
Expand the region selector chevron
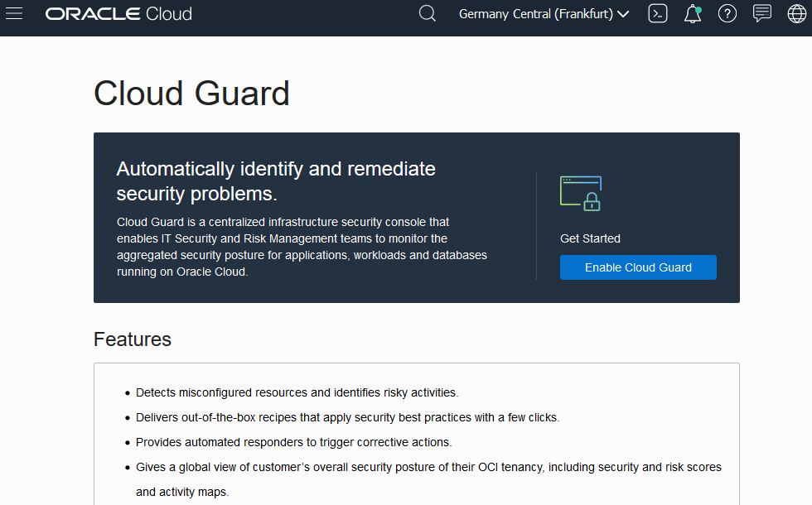pyautogui.click(x=624, y=13)
